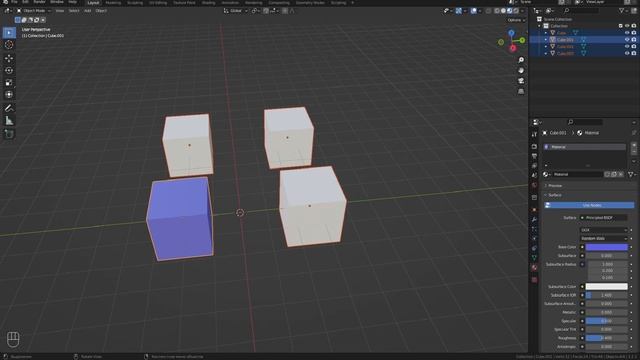Open the red checker Texture properties tab at bottom
Screen dimensions: 640x360
tap(534, 280)
